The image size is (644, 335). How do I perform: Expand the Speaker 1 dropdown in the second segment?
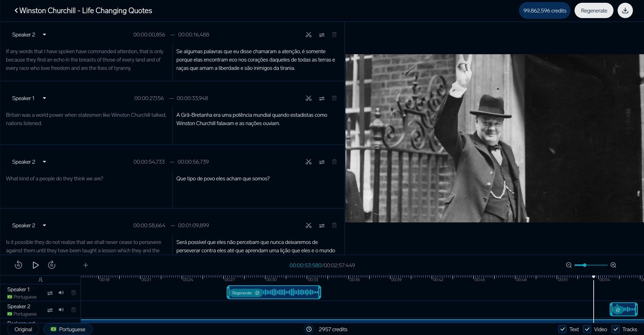point(44,98)
